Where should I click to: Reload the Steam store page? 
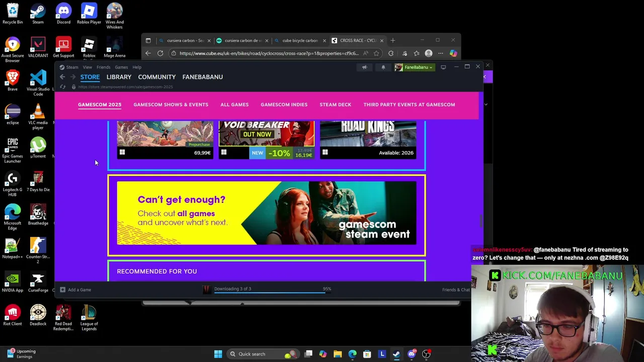(x=62, y=87)
